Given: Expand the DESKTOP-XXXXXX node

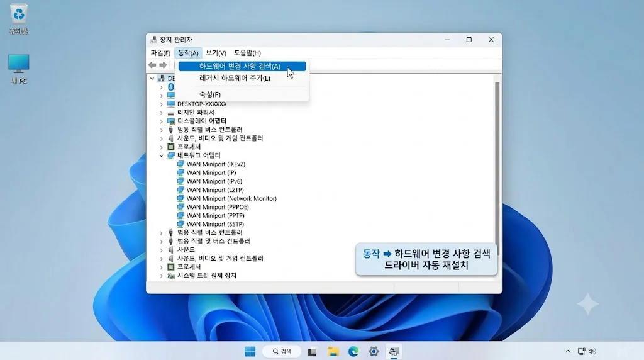Looking at the screenshot, I should [162, 104].
